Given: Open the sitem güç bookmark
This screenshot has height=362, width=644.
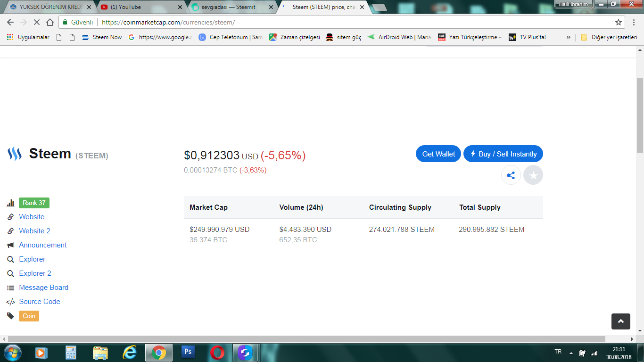Looking at the screenshot, I should 344,37.
